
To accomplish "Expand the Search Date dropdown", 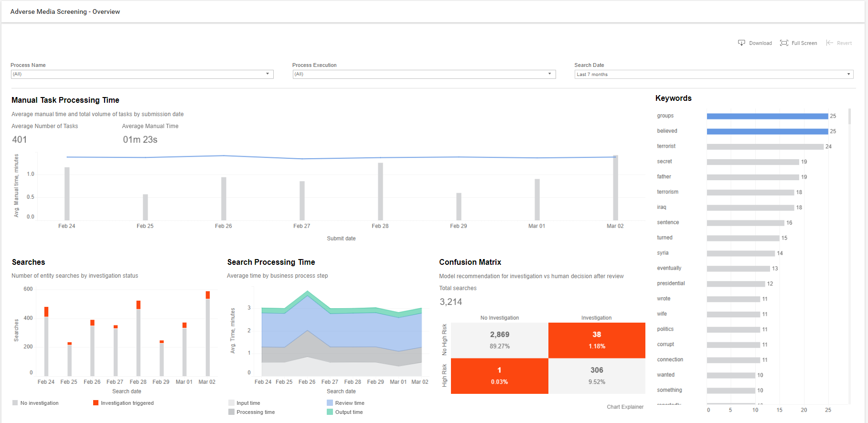I will (x=714, y=75).
